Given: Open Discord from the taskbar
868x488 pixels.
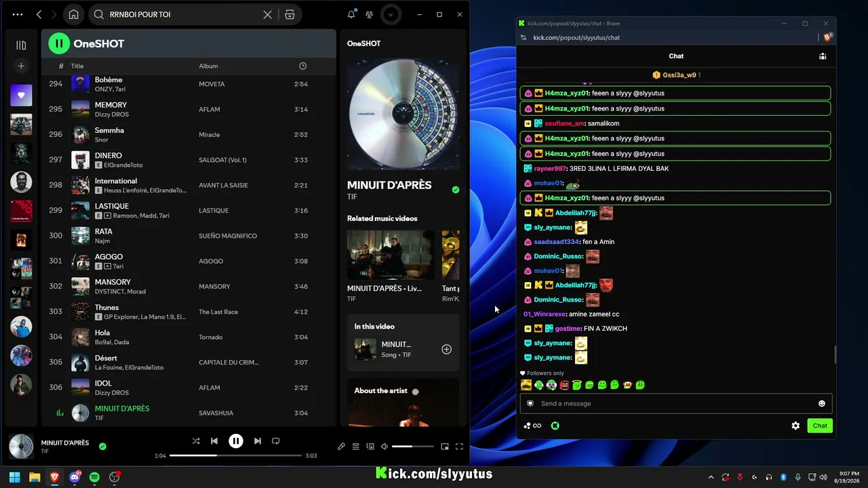Looking at the screenshot, I should click(x=75, y=477).
